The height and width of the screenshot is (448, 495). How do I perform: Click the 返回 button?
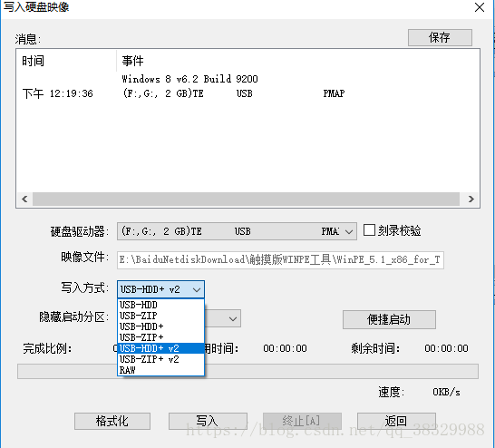tap(396, 421)
